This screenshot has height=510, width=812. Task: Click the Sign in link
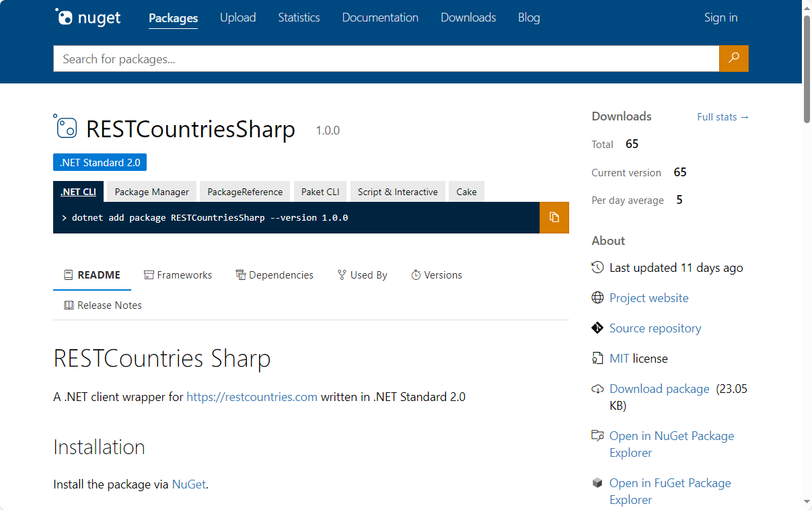[721, 17]
